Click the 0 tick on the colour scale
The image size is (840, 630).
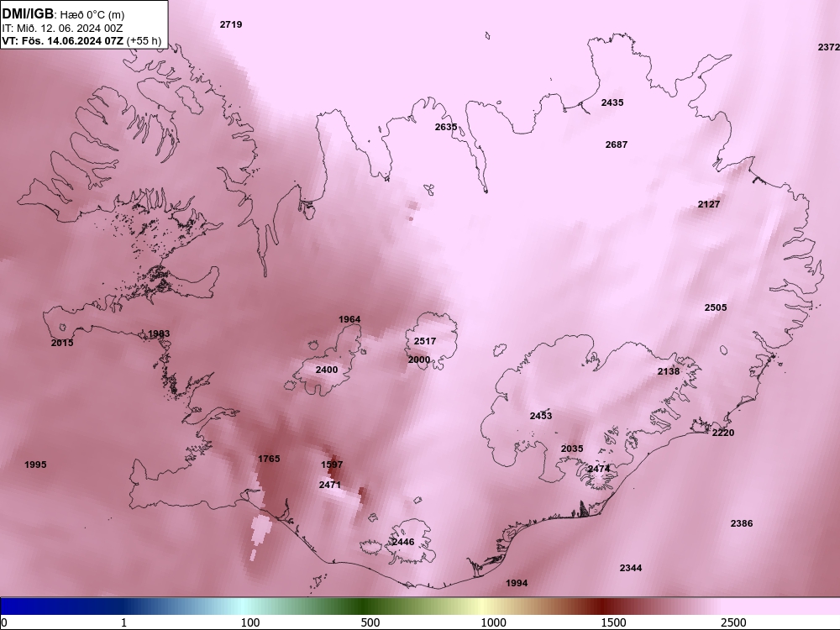point(3,622)
